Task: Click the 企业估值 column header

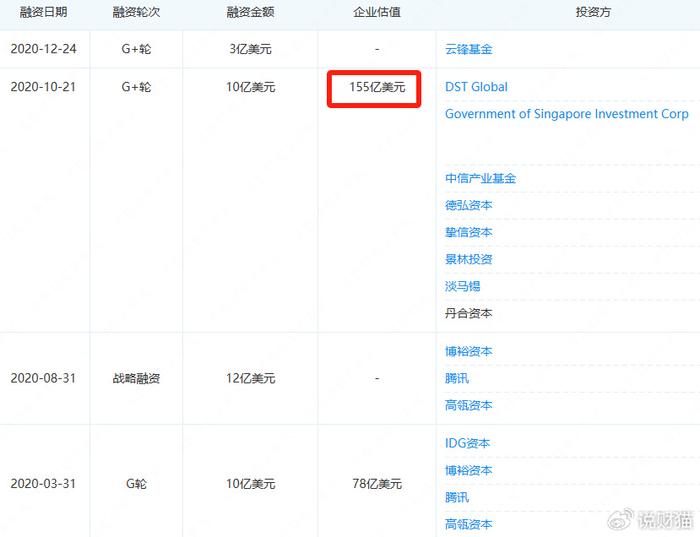Action: [377, 12]
